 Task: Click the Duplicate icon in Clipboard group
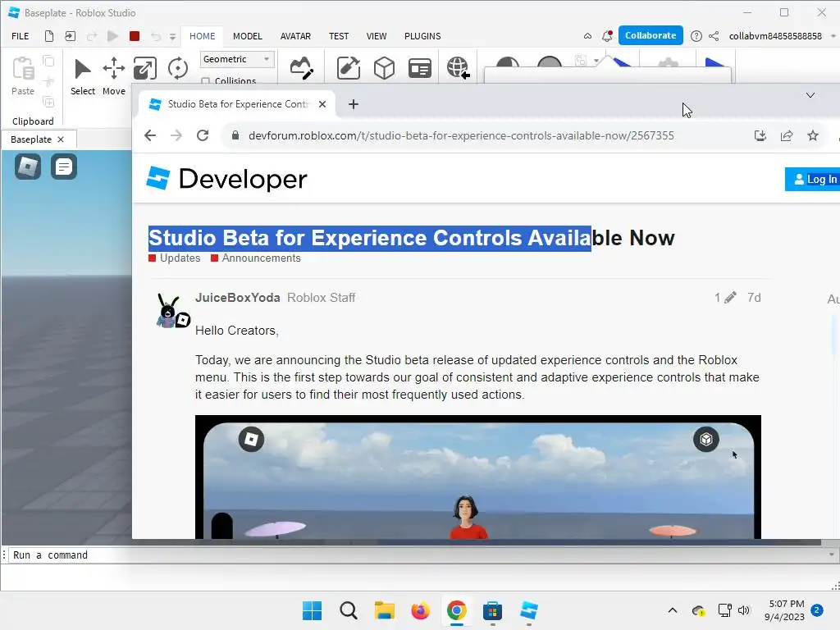48,101
